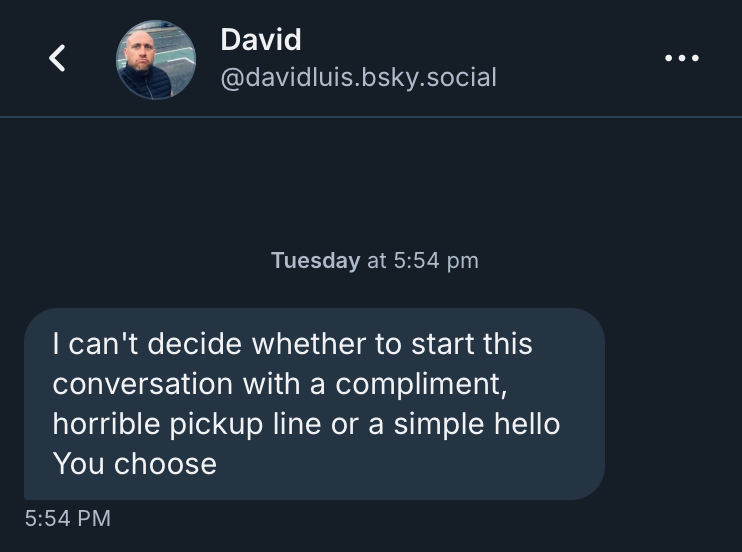The height and width of the screenshot is (552, 742).
Task: Select the message bubble from David
Action: click(314, 403)
